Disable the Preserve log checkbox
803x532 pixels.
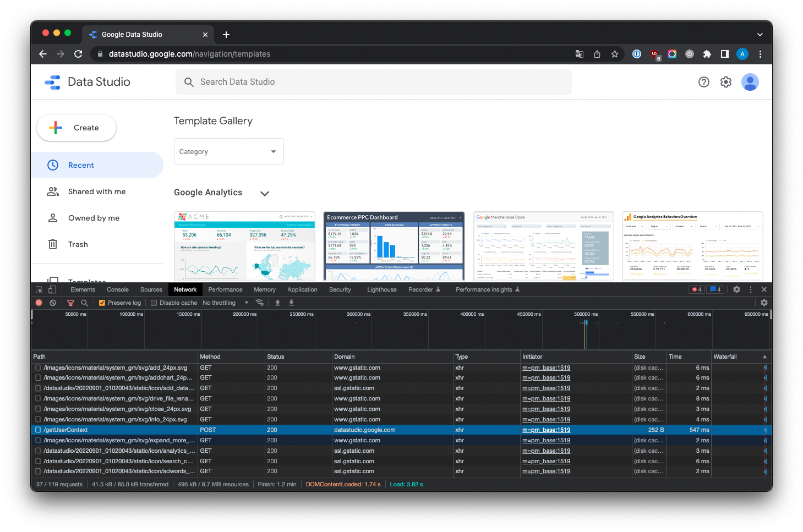[x=102, y=303]
